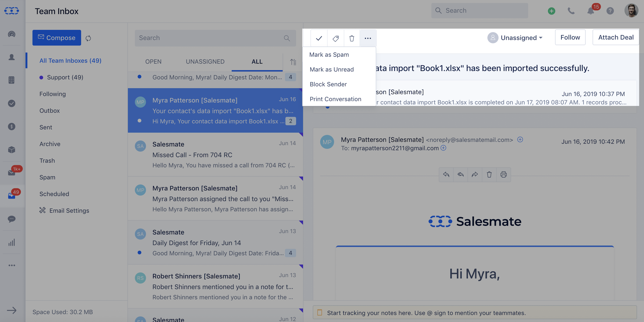Switch to the UNASSIGNED tab
The width and height of the screenshot is (644, 322).
[x=205, y=61]
